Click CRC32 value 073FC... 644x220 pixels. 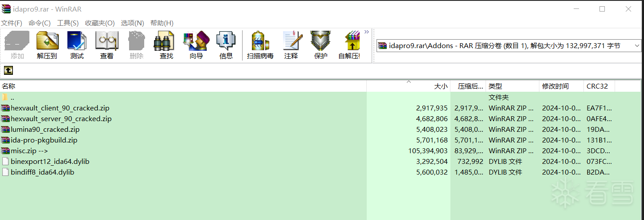[x=599, y=161]
